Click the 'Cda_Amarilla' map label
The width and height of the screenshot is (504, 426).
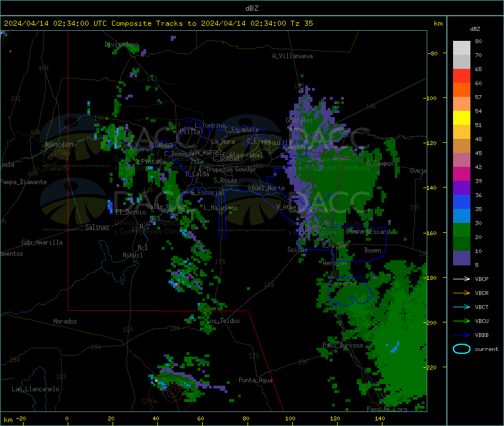[42, 242]
